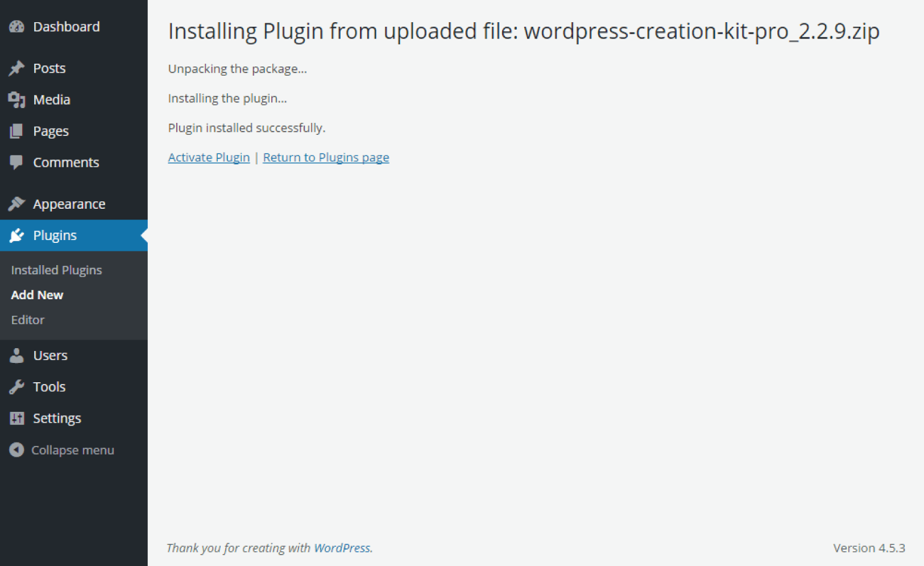
Task: Open Installed Plugins submenu item
Action: [x=56, y=270]
